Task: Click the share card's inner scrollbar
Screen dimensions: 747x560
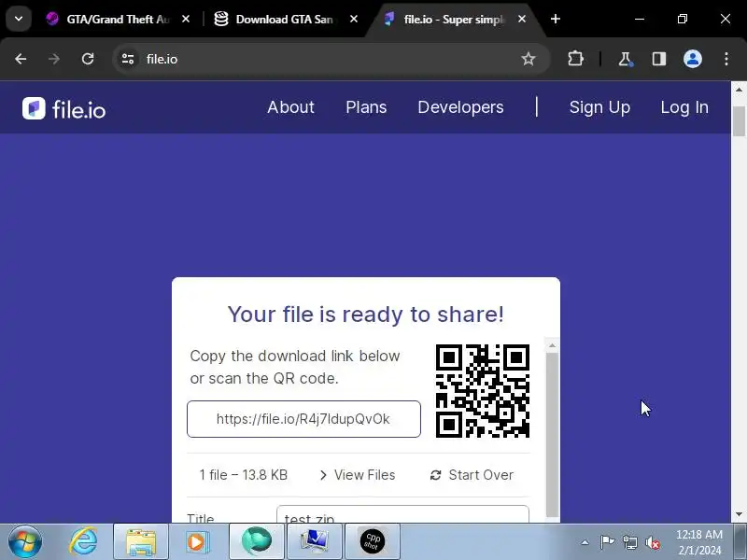Action: [552, 433]
